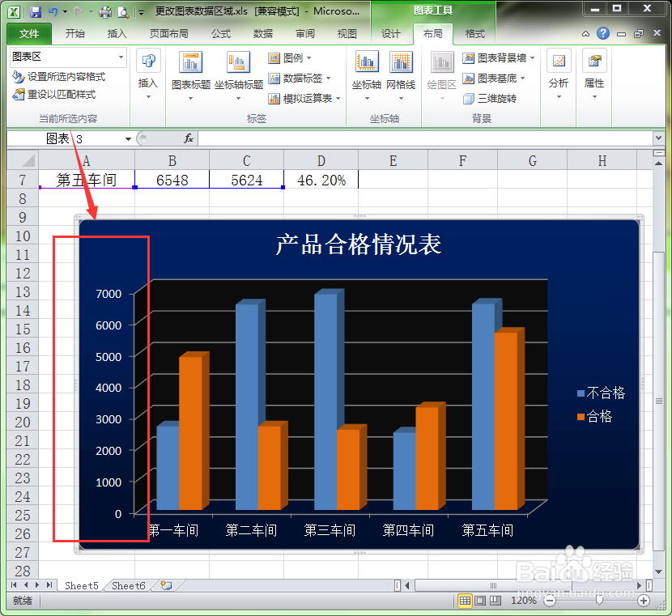The image size is (672, 616).
Task: Select the Sheet5 worksheet tab
Action: (82, 585)
